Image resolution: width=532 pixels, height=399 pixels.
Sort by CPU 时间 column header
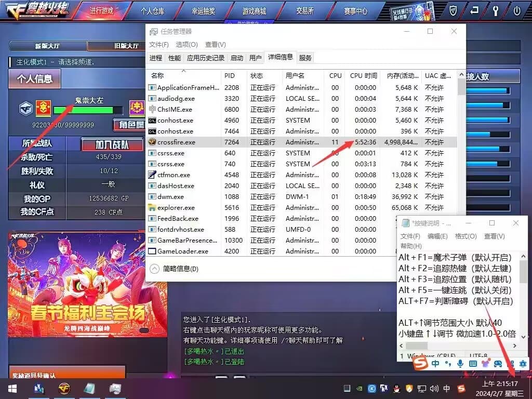click(363, 76)
